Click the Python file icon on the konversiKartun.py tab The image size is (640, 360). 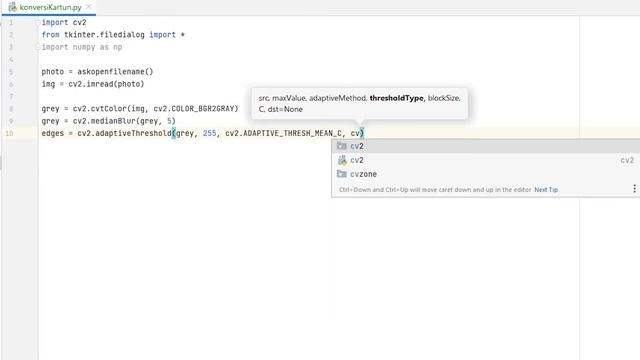[13, 7]
